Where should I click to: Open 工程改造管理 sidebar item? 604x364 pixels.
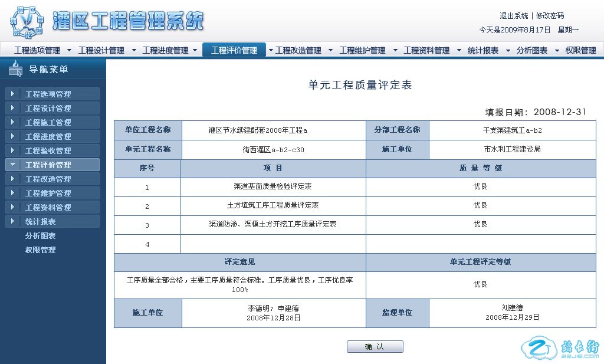[48, 179]
